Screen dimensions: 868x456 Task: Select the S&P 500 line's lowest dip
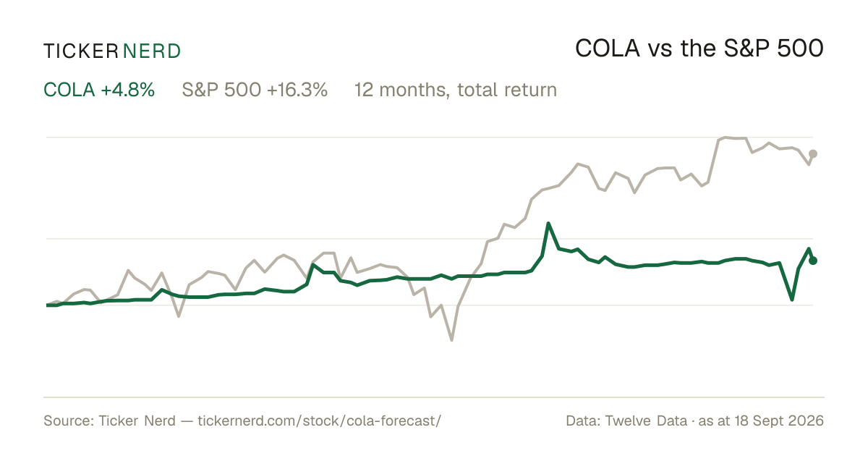[x=452, y=339]
